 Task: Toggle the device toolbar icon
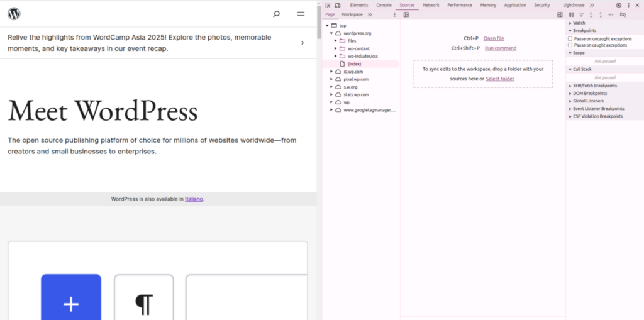[x=337, y=5]
